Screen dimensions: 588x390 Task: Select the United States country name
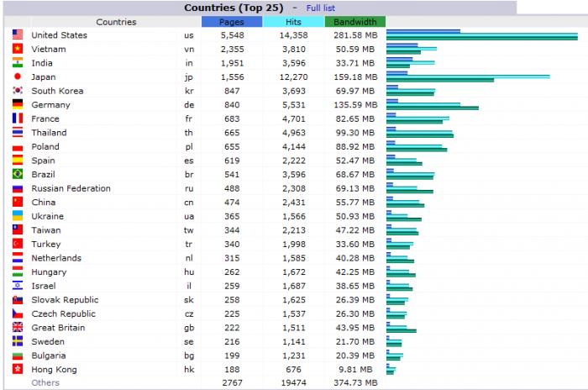(x=60, y=35)
